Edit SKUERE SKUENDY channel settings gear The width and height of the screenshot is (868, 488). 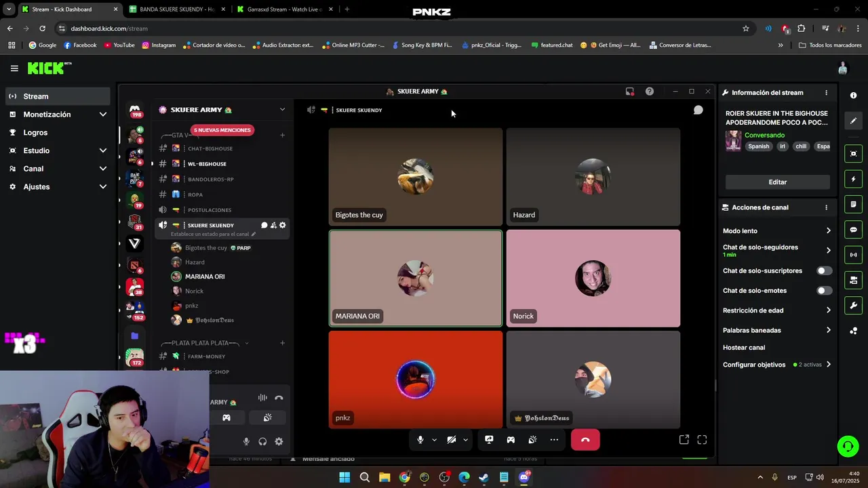[x=283, y=225]
